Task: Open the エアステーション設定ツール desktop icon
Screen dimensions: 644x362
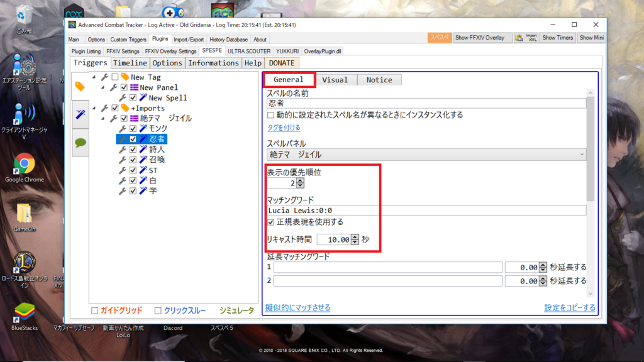Action: 25,72
